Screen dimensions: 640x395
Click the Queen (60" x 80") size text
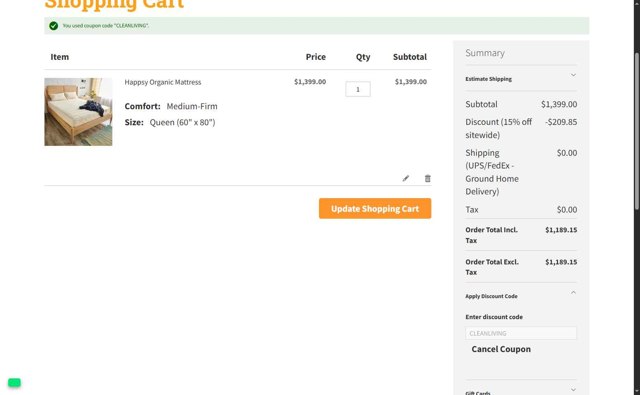[x=182, y=122]
